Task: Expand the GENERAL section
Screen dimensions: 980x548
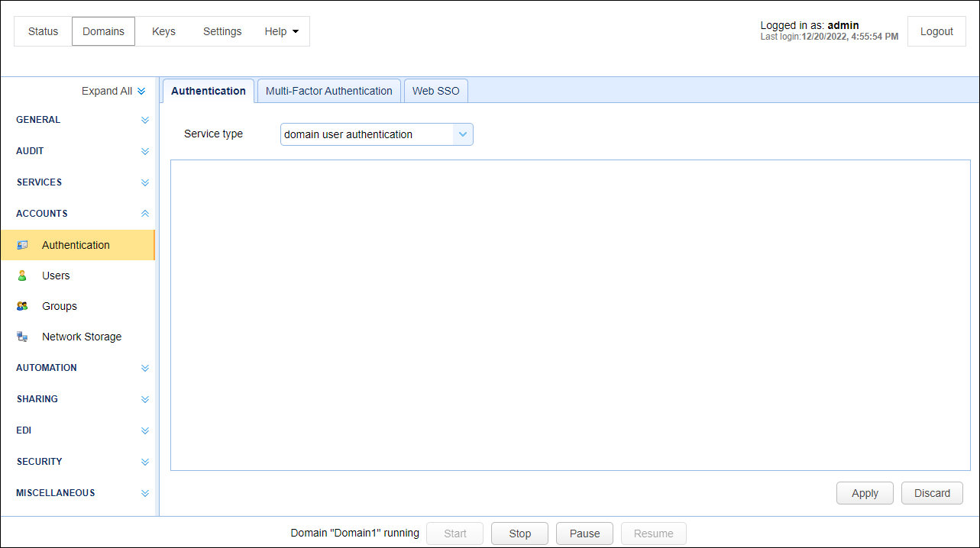Action: tap(145, 120)
